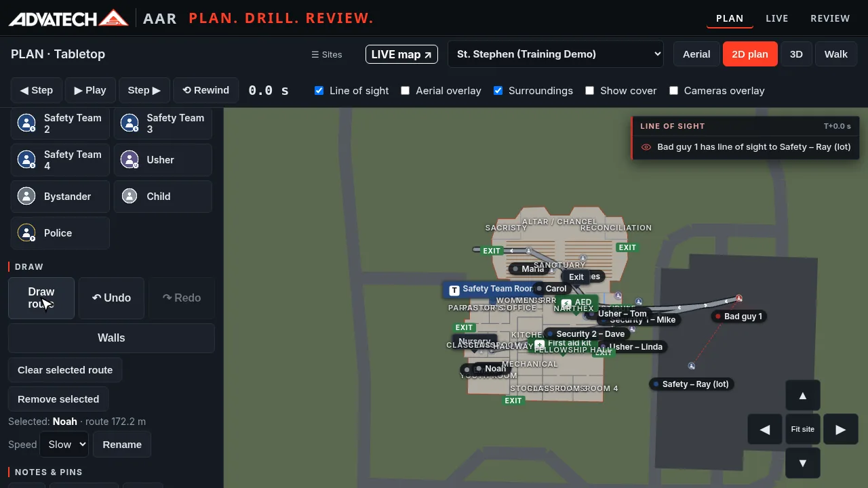The width and height of the screenshot is (868, 488).
Task: Turn on the Cameras overlay checkbox
Action: 674,90
